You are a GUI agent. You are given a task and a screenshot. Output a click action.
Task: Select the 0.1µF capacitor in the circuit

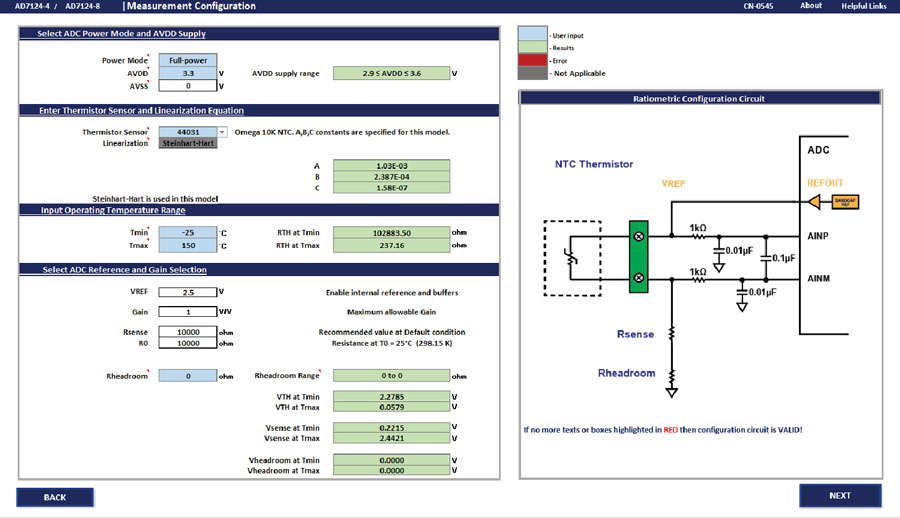[765, 258]
